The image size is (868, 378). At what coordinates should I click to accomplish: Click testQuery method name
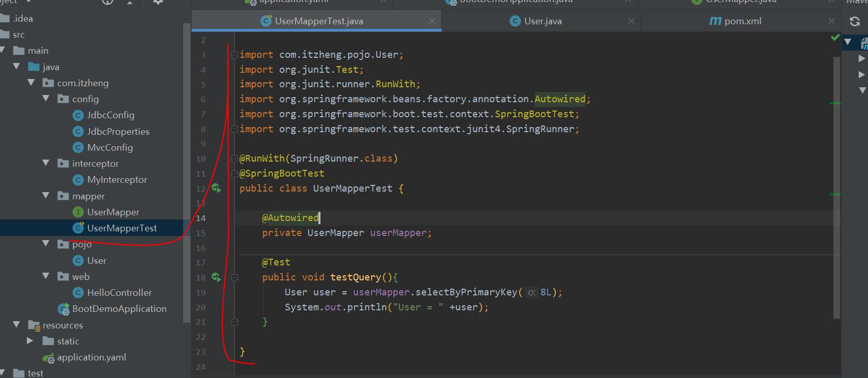click(356, 277)
